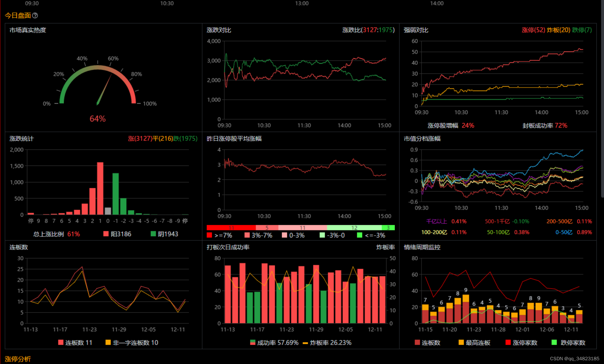This screenshot has height=364, width=604.
Task: Click the 炸板率 axis label
Action: point(385,247)
